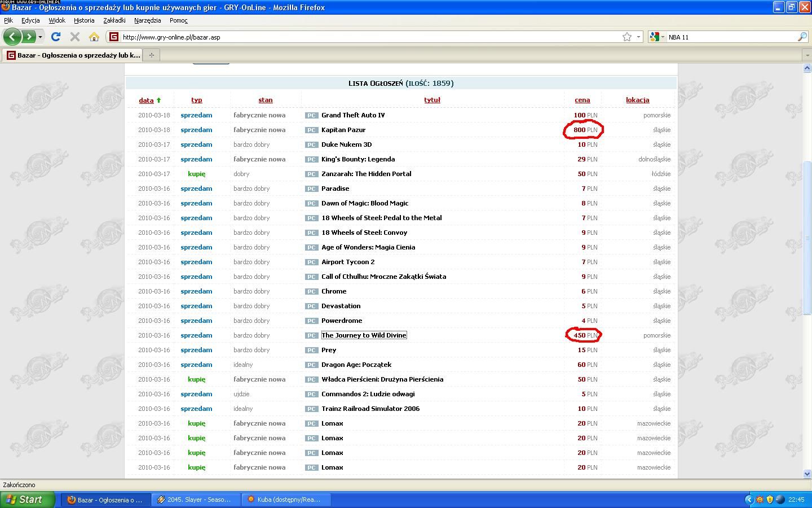Click the vertical scrollbar up arrow
Screen dimensions: 812x508
coord(806,68)
